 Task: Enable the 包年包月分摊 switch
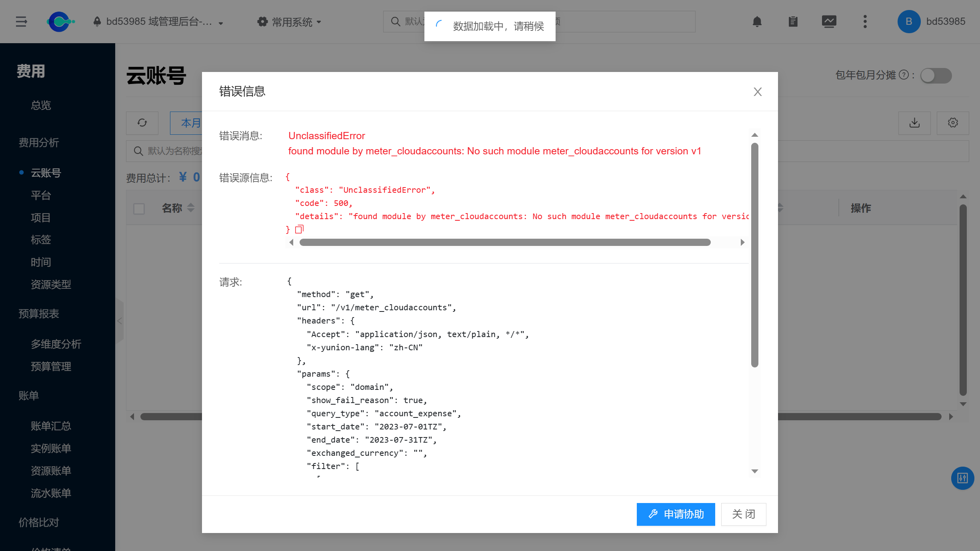[936, 76]
